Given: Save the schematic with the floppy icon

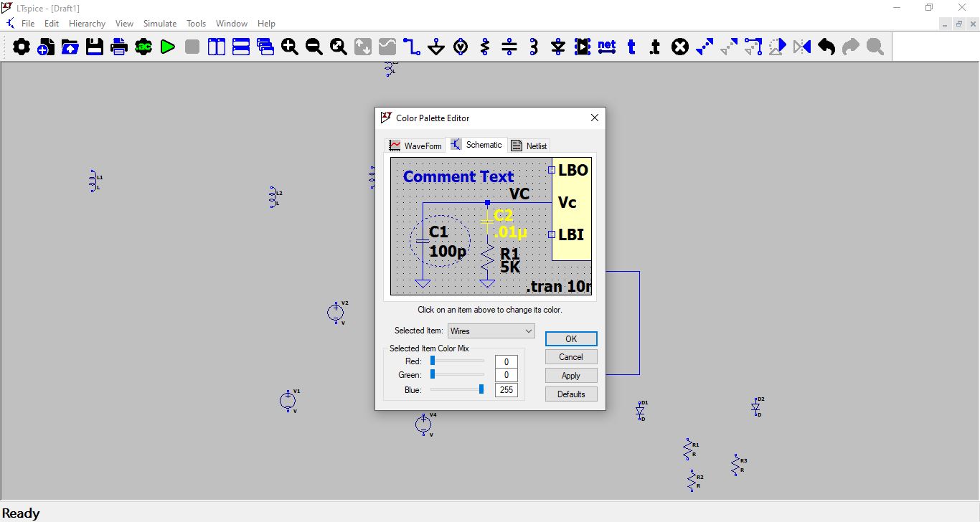Looking at the screenshot, I should pyautogui.click(x=95, y=47).
